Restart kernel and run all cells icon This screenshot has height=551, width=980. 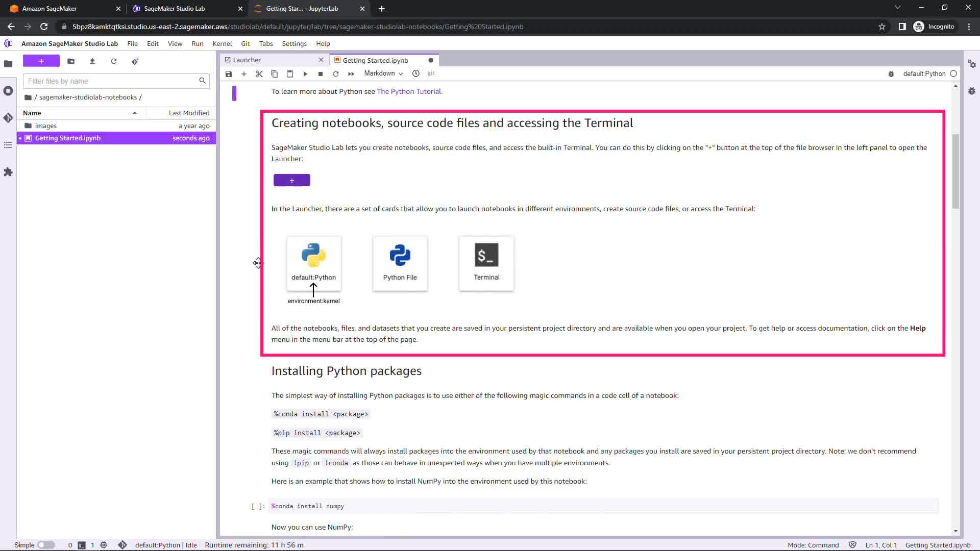351,74
